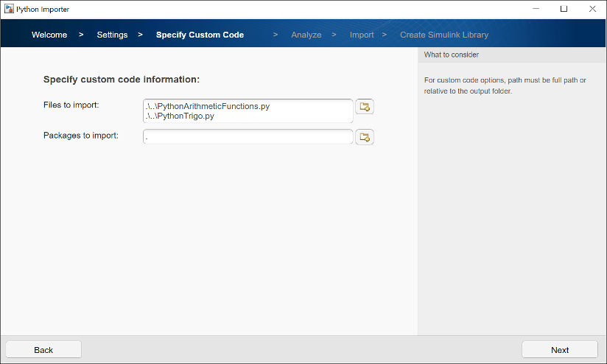607x364 pixels.
Task: Go to the Welcome step
Action: (49, 35)
